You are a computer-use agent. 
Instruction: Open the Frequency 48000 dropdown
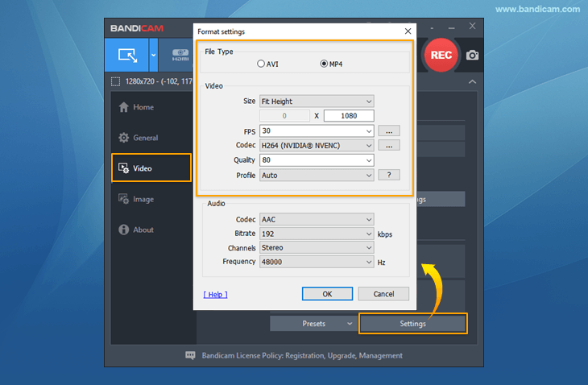click(x=317, y=262)
